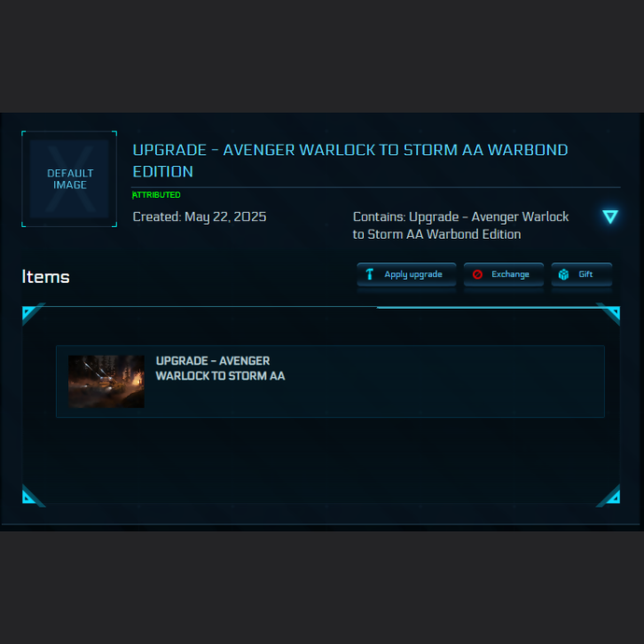This screenshot has width=644, height=644.
Task: Click the Contains upgrade description text
Action: [460, 225]
